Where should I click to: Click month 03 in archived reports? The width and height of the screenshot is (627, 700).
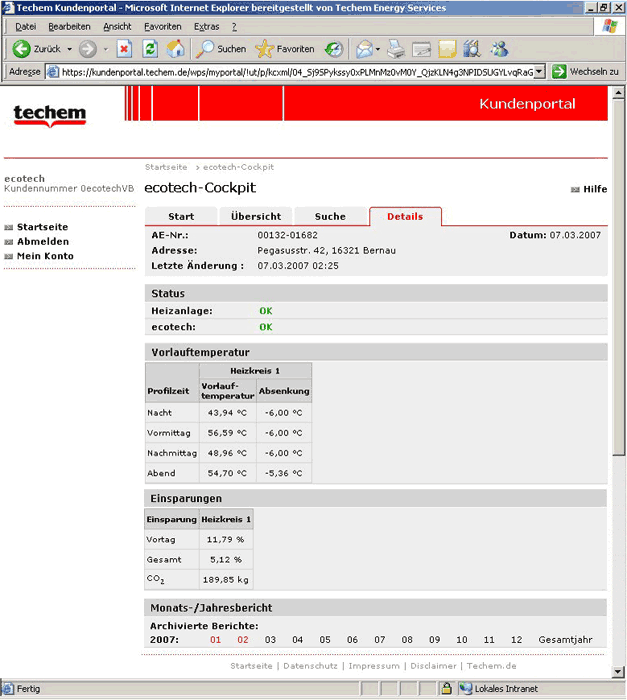[x=270, y=640]
